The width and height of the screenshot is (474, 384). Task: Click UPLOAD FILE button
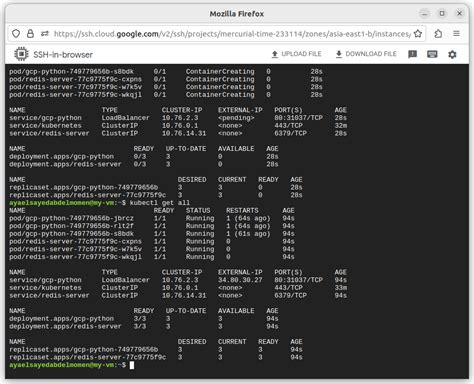coord(296,54)
